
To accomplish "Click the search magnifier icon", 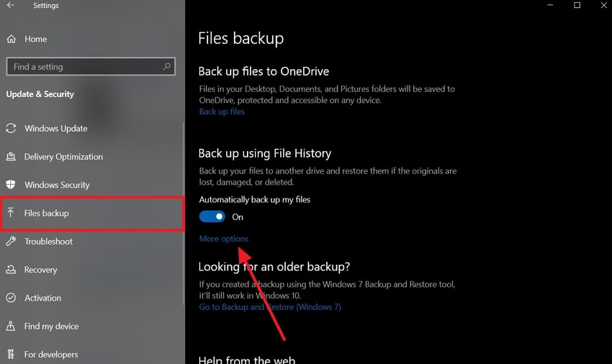I will (x=167, y=67).
